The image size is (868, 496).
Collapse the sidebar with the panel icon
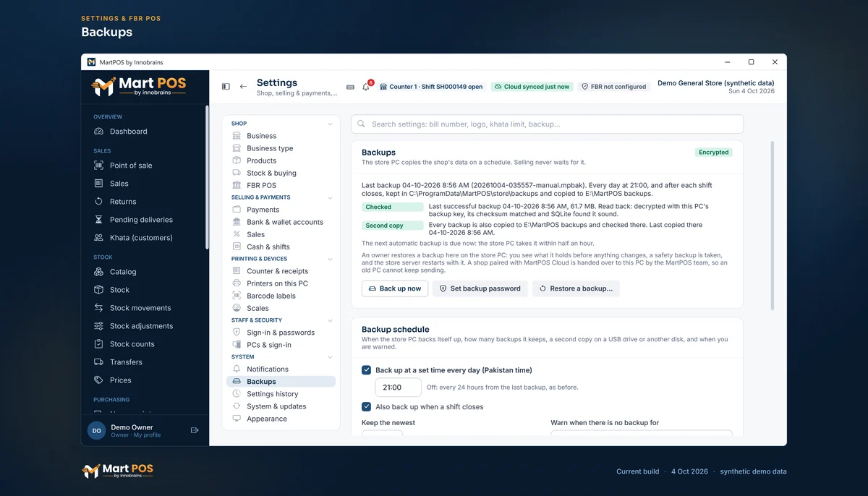(x=226, y=87)
